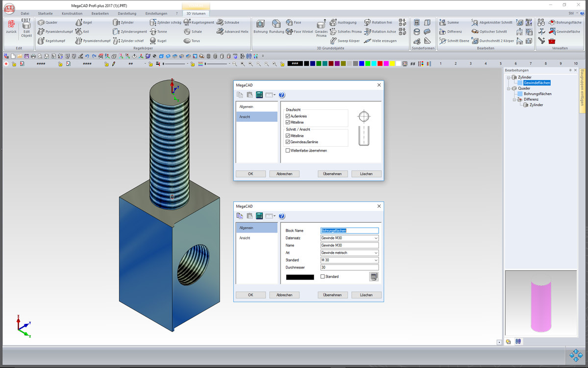Switch to the Darstellung tab
Viewport: 588px width, 368px height.
[127, 13]
